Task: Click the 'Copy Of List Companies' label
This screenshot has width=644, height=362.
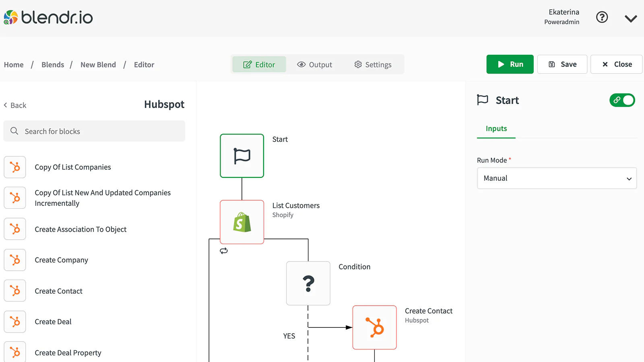Action: click(x=73, y=167)
